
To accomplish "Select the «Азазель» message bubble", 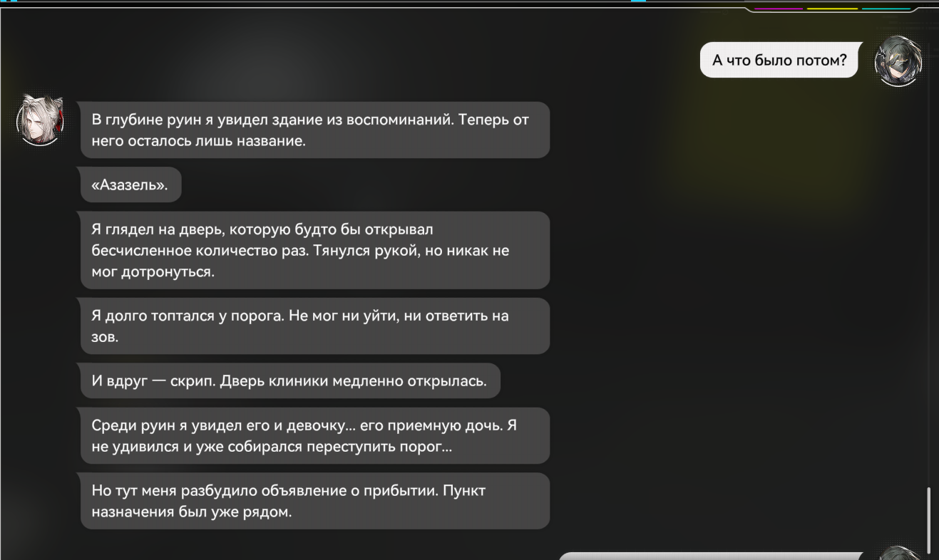I will tap(131, 185).
